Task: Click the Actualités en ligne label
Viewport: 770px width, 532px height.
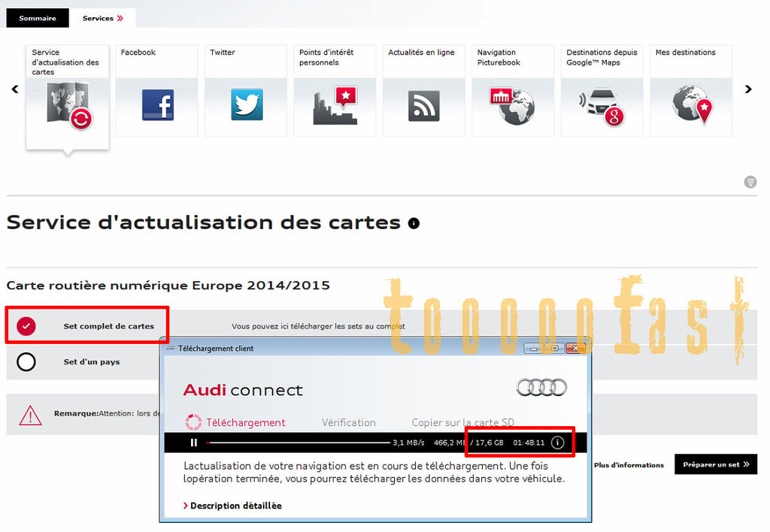Action: click(x=421, y=52)
